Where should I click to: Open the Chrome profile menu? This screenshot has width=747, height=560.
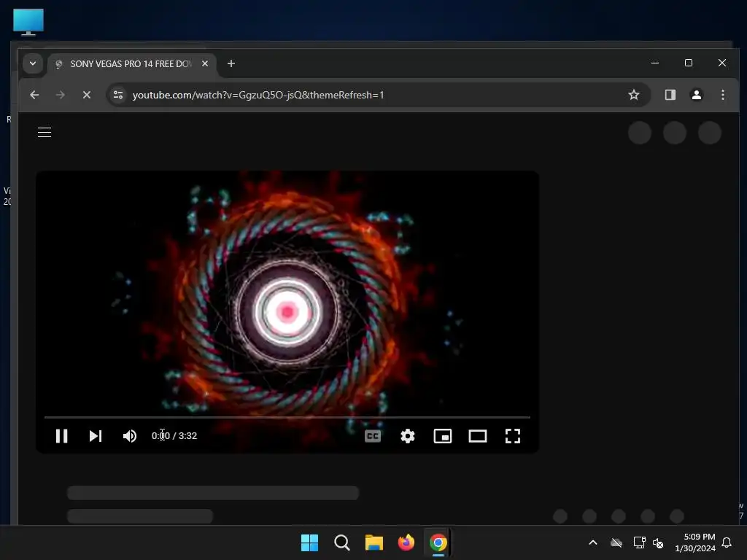click(x=697, y=95)
